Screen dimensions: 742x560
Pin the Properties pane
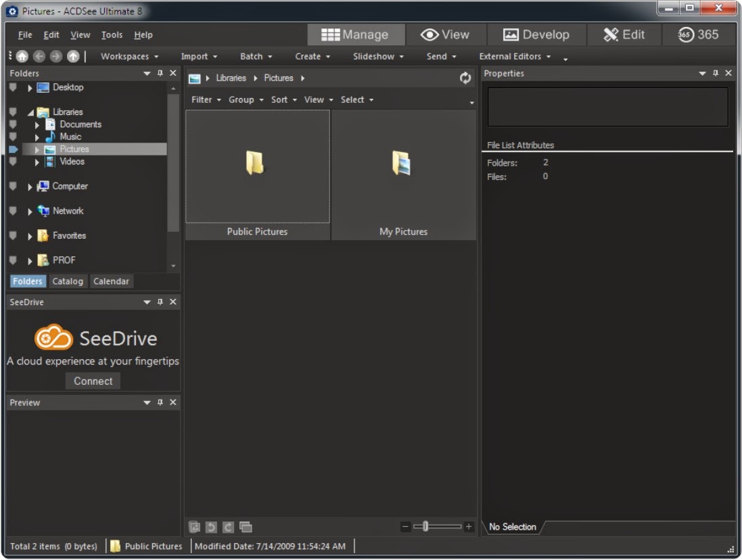click(x=716, y=73)
